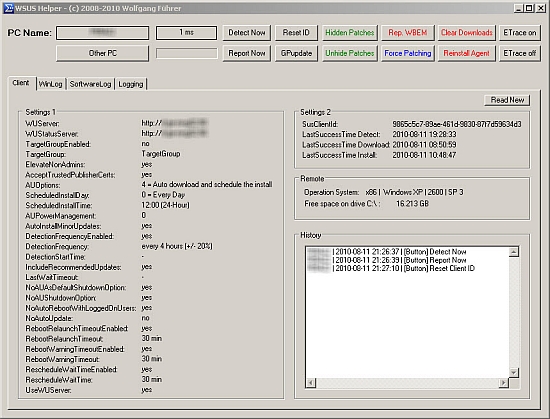Click the RebootWarningTimeout label
This screenshot has width=550, height=419.
(x=62, y=359)
